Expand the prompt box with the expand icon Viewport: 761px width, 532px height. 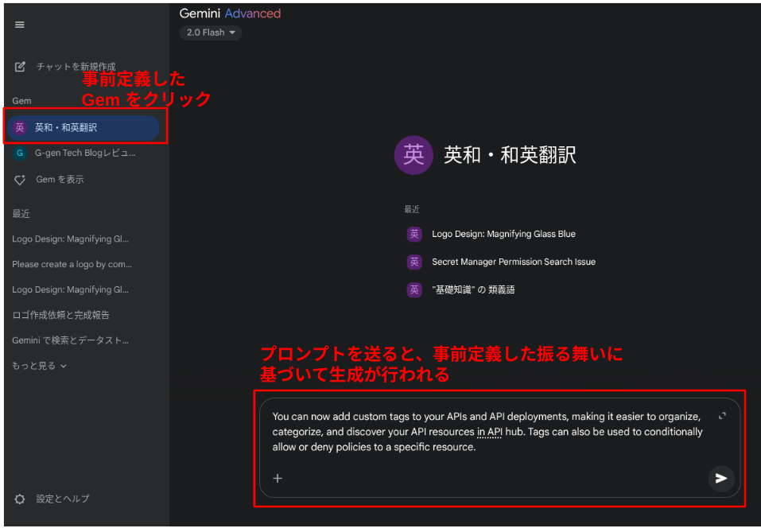click(x=722, y=416)
